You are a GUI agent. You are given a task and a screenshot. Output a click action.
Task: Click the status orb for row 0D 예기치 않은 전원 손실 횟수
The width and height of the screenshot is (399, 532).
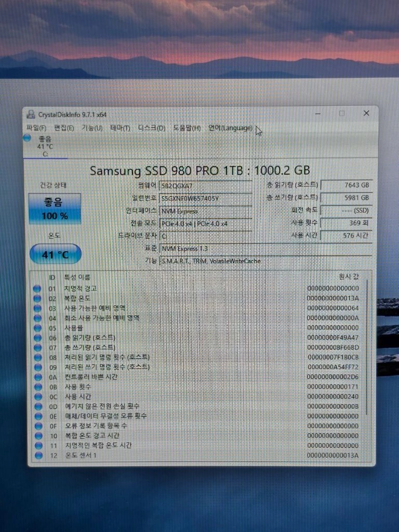coord(38,406)
